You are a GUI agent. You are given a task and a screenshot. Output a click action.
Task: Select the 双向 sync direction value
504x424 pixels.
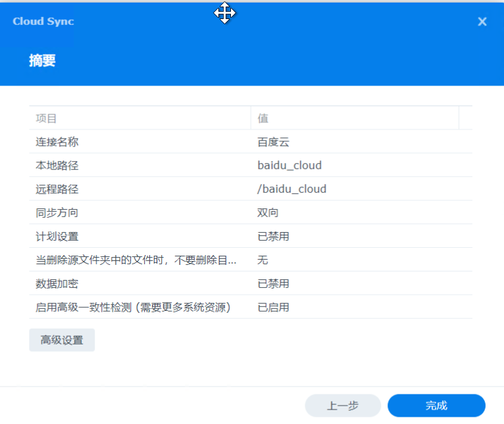(x=268, y=212)
